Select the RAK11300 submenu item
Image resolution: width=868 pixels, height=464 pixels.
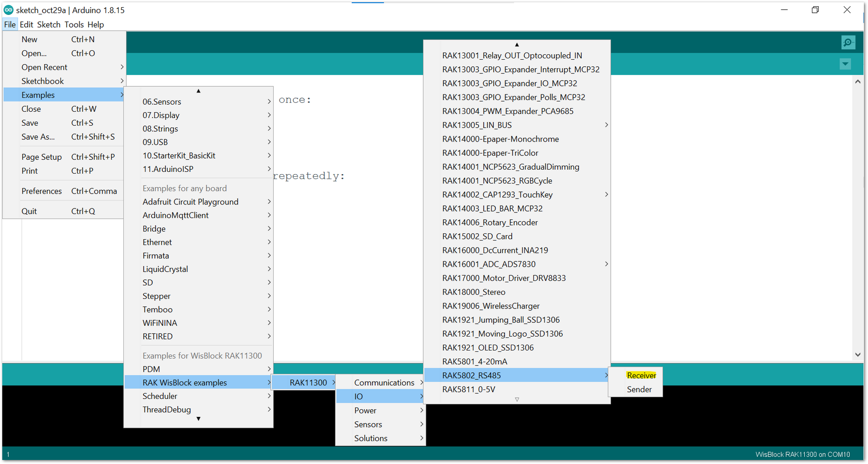pyautogui.click(x=304, y=383)
